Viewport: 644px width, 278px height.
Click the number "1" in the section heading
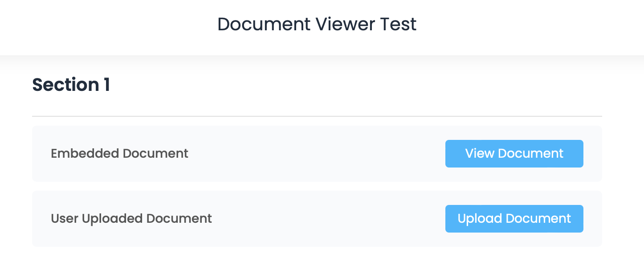[106, 85]
